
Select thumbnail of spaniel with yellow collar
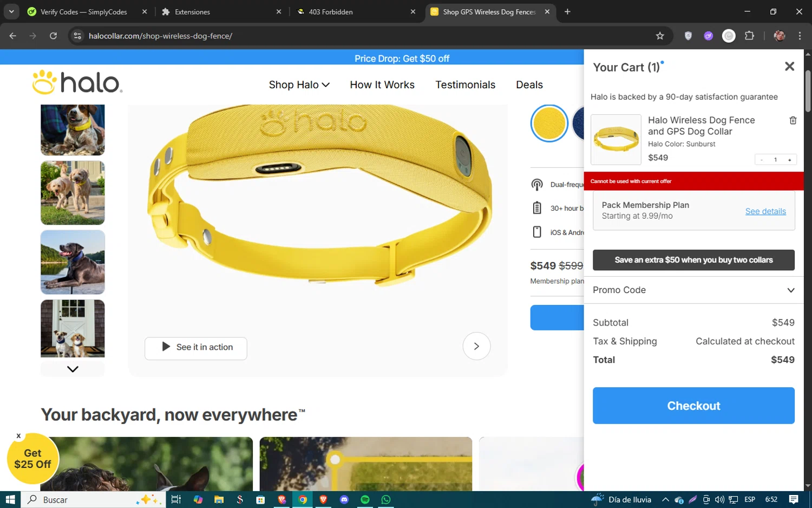[x=73, y=130]
